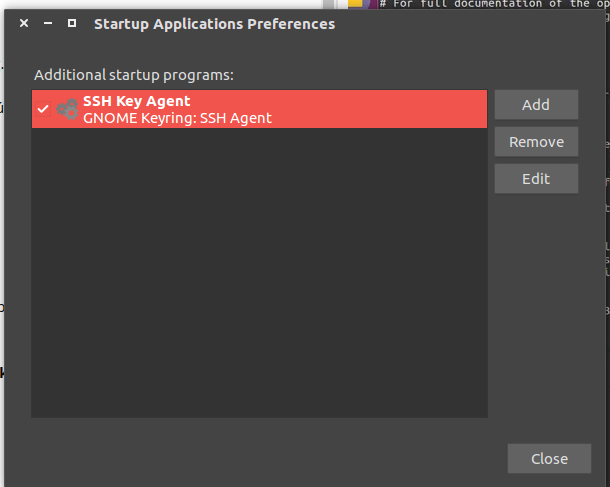Close the window using title bar X
Viewport: 610px width, 487px height.
point(24,24)
